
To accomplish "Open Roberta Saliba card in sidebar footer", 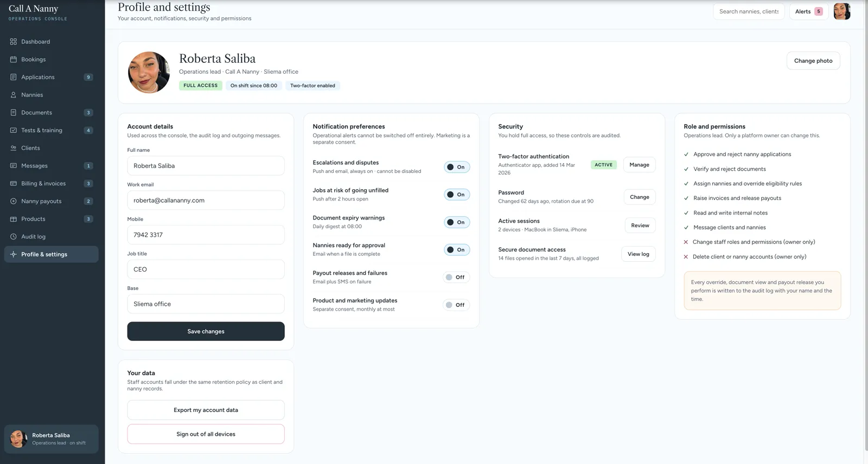I will pyautogui.click(x=52, y=439).
